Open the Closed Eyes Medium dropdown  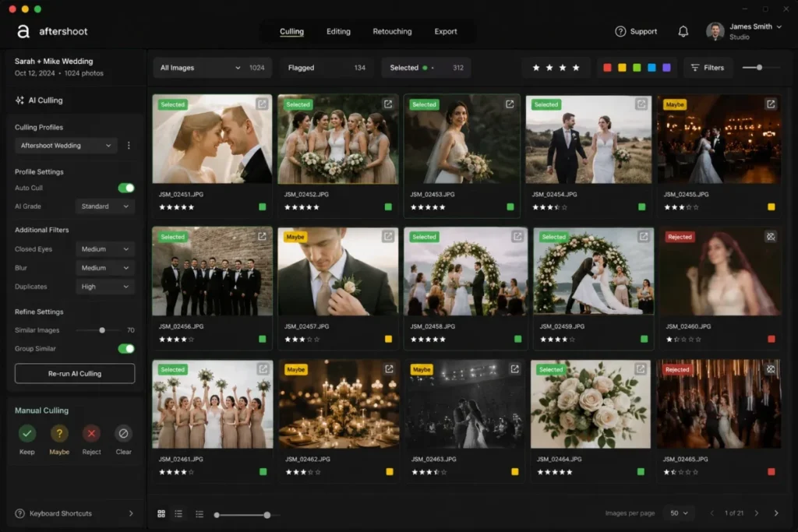coord(105,249)
